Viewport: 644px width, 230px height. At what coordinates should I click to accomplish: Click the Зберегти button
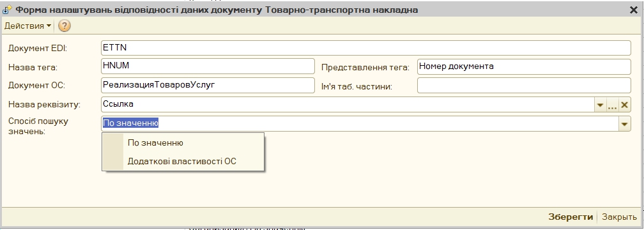[x=571, y=217]
